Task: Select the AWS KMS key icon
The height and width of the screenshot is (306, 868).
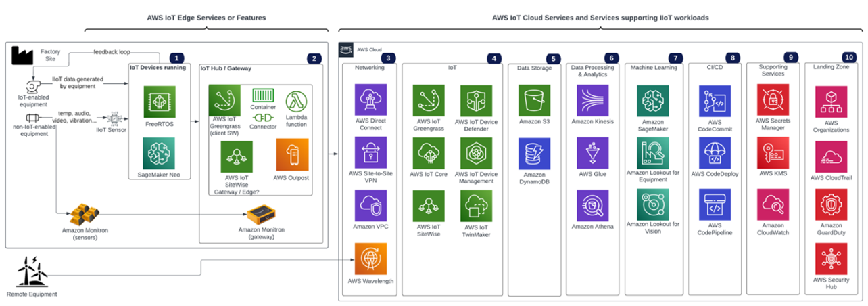Action: 773,153
